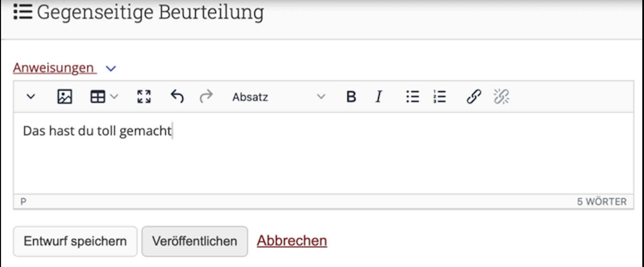Click the remove link icon
This screenshot has height=267, width=644.
pyautogui.click(x=501, y=97)
